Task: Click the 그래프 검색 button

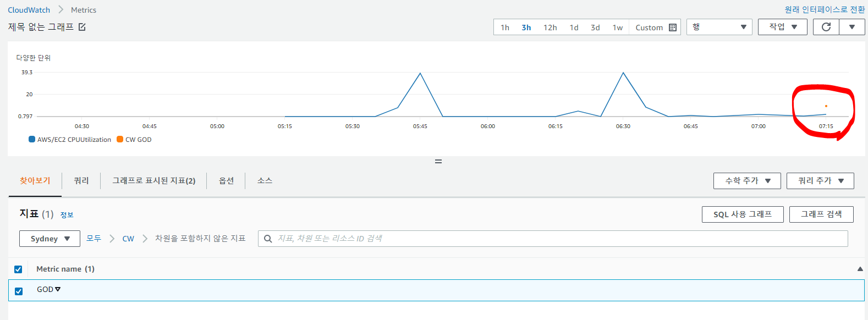Action: pyautogui.click(x=821, y=214)
